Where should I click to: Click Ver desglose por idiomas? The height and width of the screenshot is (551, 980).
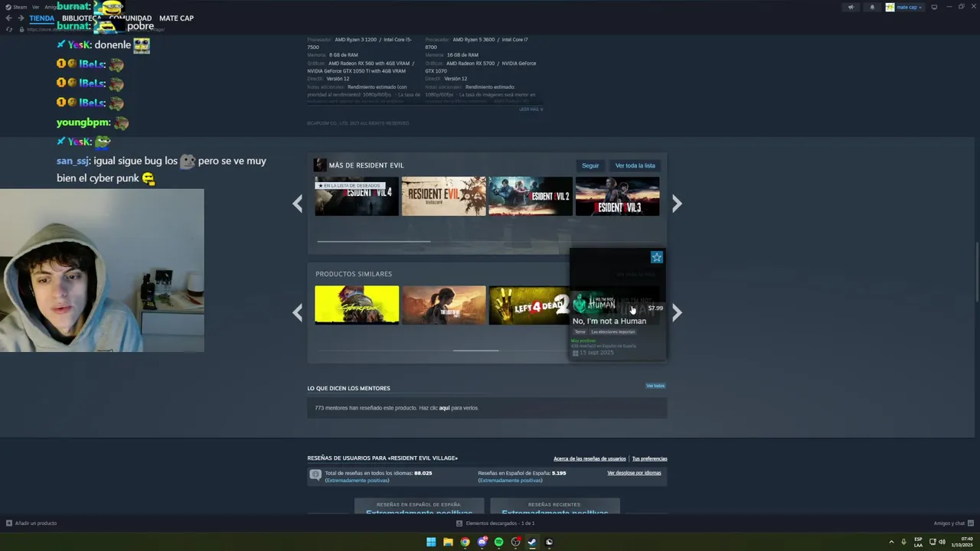[x=634, y=473]
